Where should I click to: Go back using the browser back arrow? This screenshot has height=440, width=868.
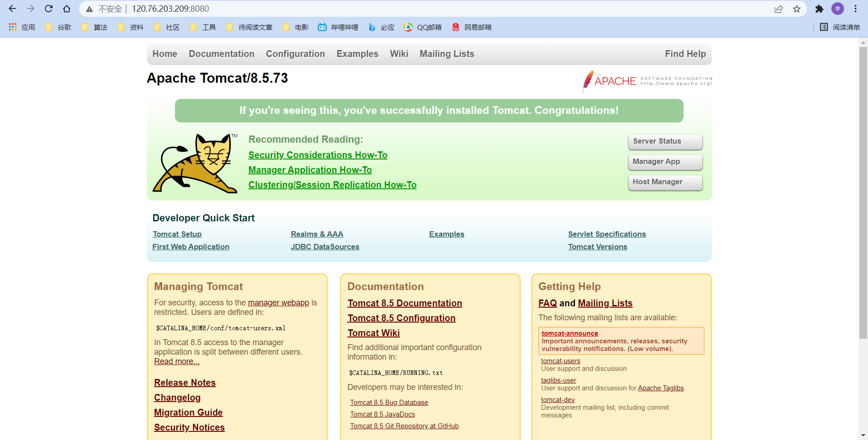point(12,9)
